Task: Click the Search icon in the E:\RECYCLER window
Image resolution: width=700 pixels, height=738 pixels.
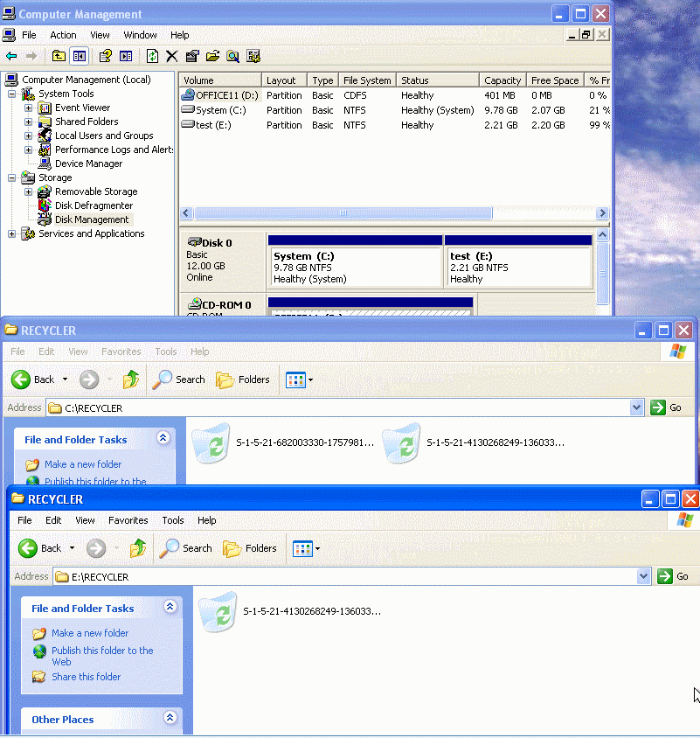Action: pyautogui.click(x=185, y=548)
